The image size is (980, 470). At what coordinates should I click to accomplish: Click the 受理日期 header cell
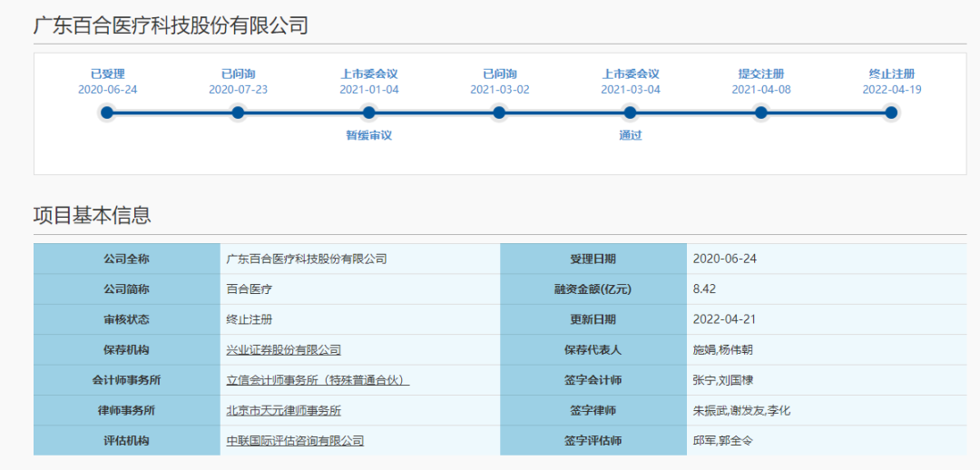pyautogui.click(x=593, y=259)
